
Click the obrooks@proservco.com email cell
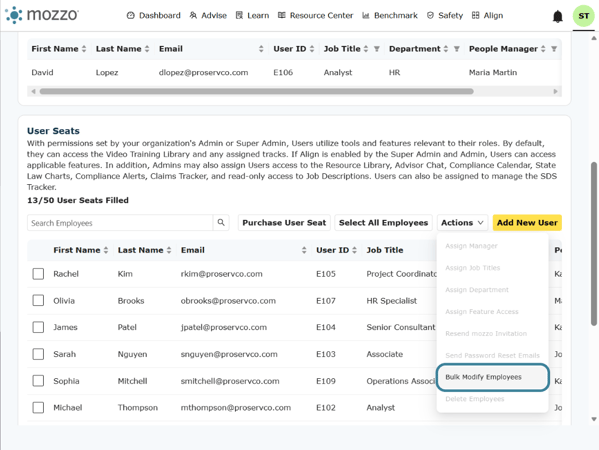228,301
